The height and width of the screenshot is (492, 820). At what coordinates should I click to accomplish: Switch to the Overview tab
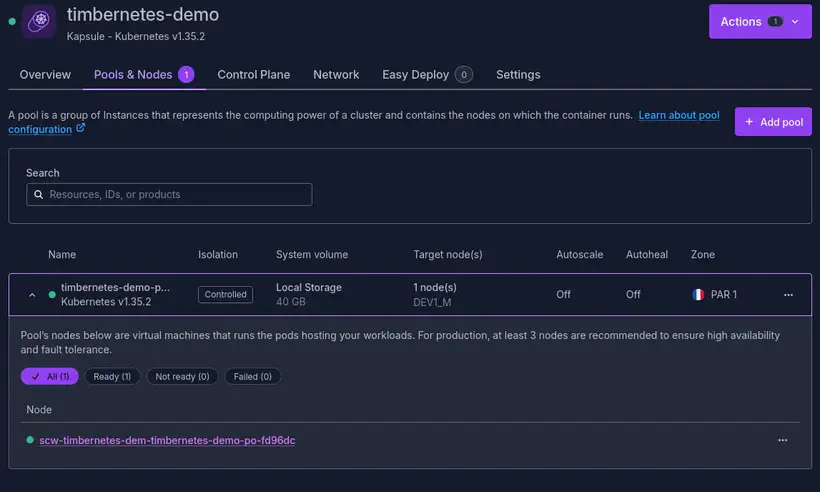[x=45, y=75]
